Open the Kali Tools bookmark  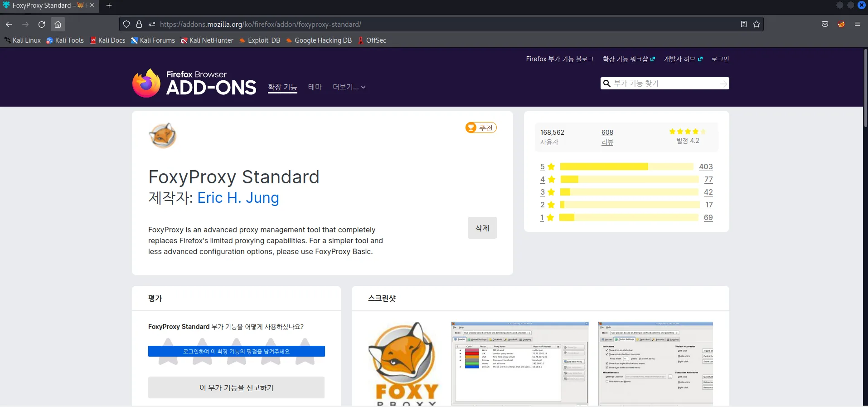pyautogui.click(x=65, y=40)
